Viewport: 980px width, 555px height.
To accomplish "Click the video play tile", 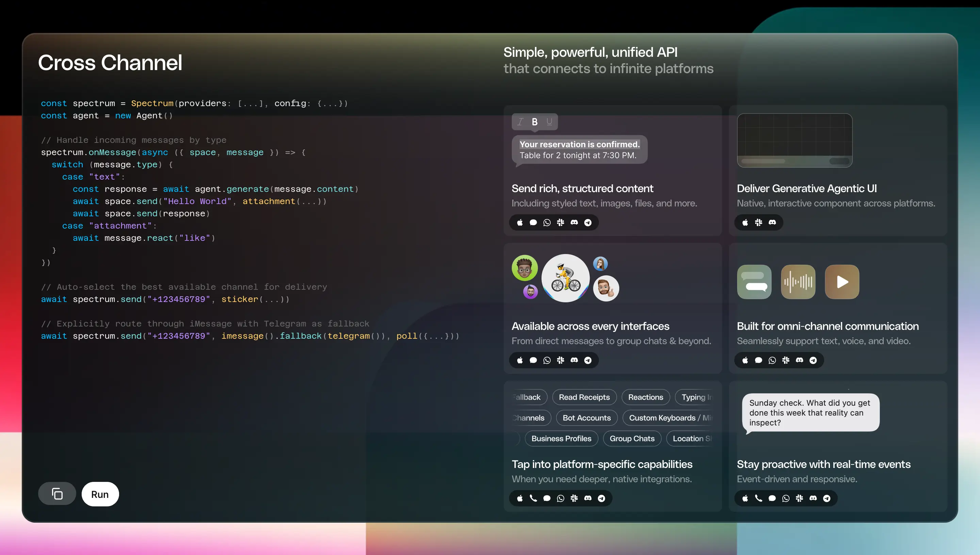I will pyautogui.click(x=842, y=282).
